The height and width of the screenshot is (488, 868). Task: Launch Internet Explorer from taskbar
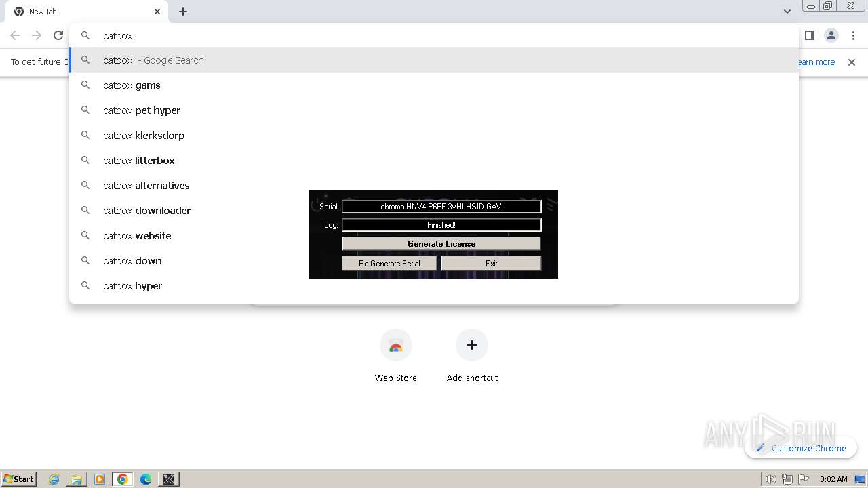(x=54, y=479)
